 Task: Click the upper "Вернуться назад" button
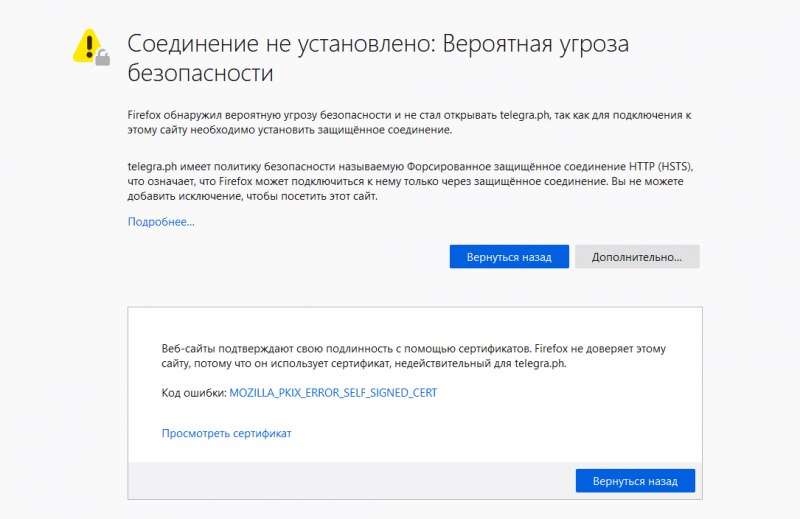[509, 257]
